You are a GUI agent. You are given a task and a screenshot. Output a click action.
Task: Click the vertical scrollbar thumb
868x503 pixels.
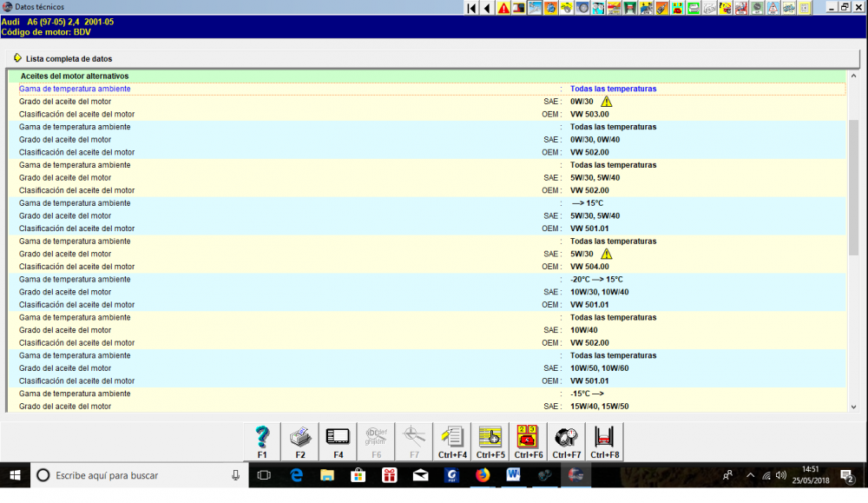(853, 189)
